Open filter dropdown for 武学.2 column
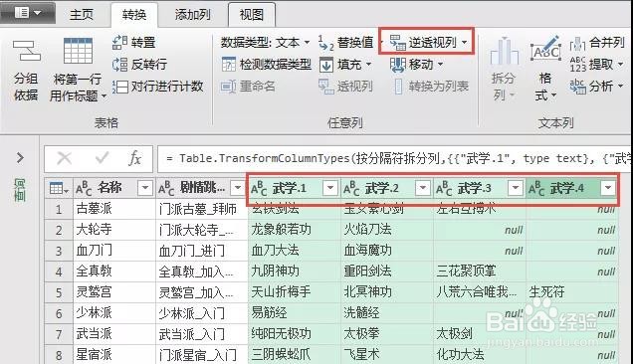The image size is (633, 364). click(423, 188)
